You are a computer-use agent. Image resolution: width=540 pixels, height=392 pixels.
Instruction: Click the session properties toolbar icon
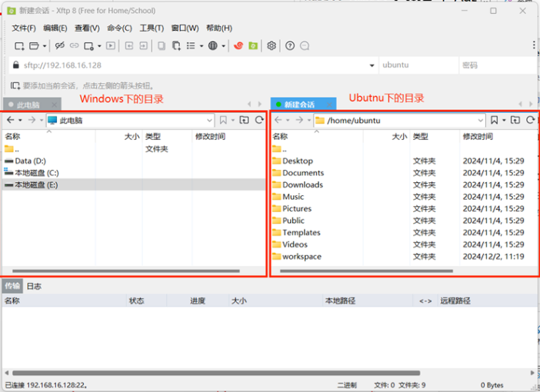89,46
